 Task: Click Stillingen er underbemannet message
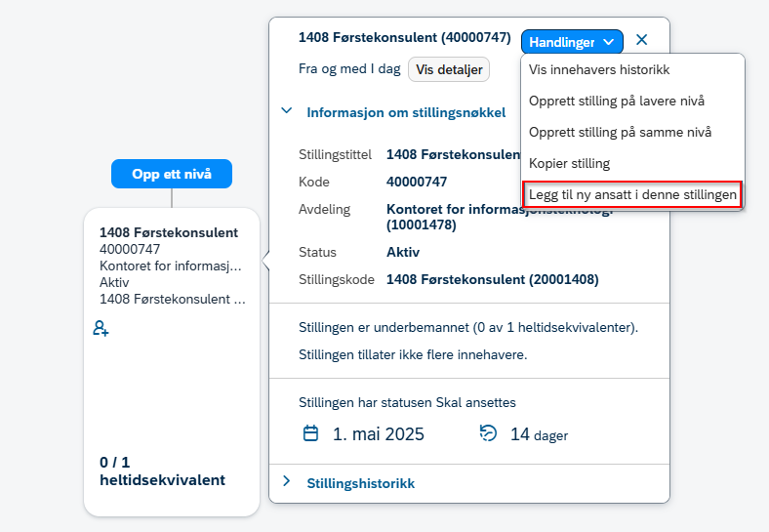click(x=468, y=327)
